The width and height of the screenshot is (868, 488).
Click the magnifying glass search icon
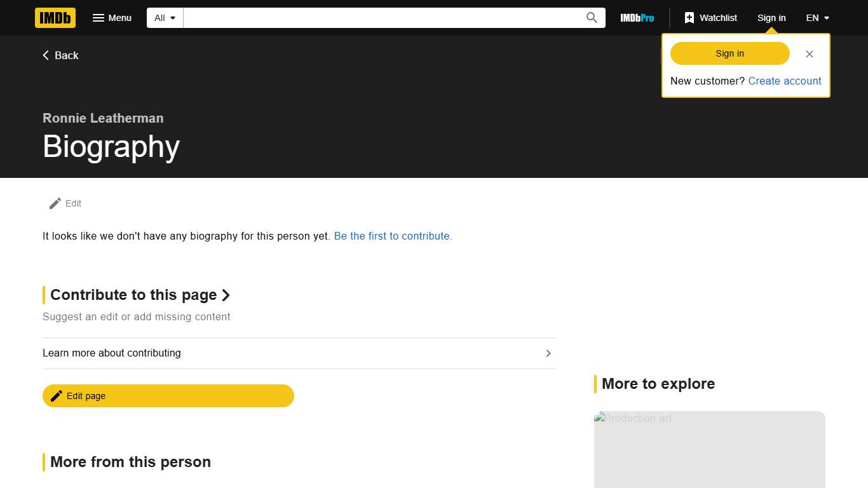point(592,18)
